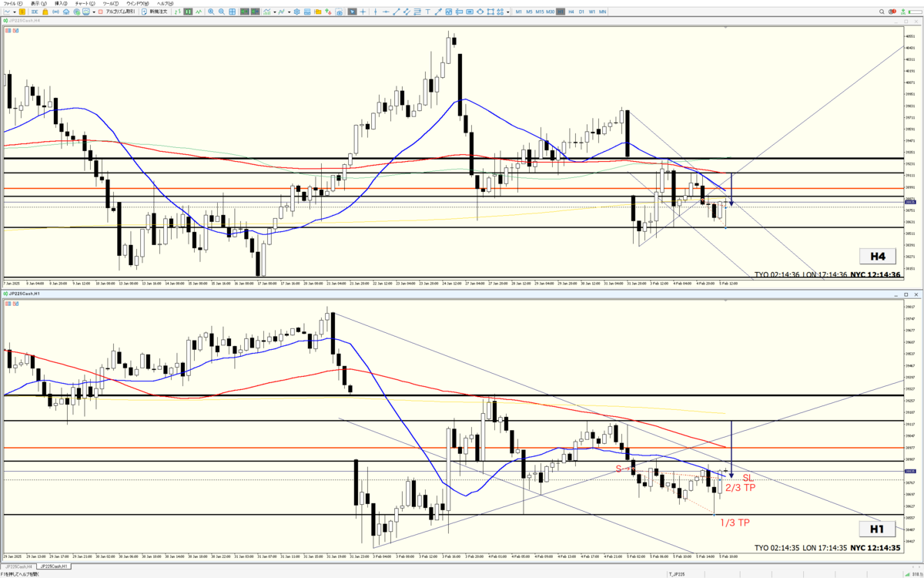Click the H1 label box on lower chart
924x578 pixels.
click(878, 529)
